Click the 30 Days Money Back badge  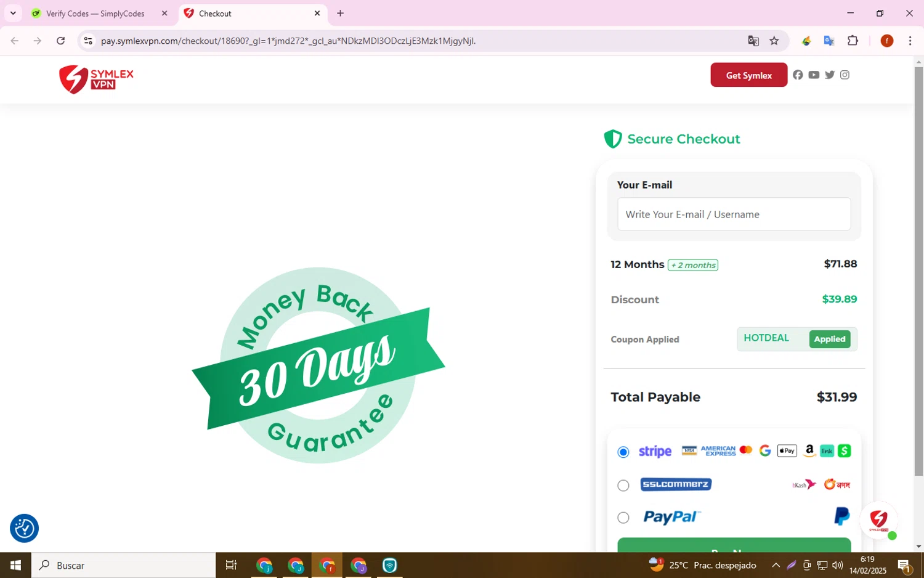coord(318,365)
